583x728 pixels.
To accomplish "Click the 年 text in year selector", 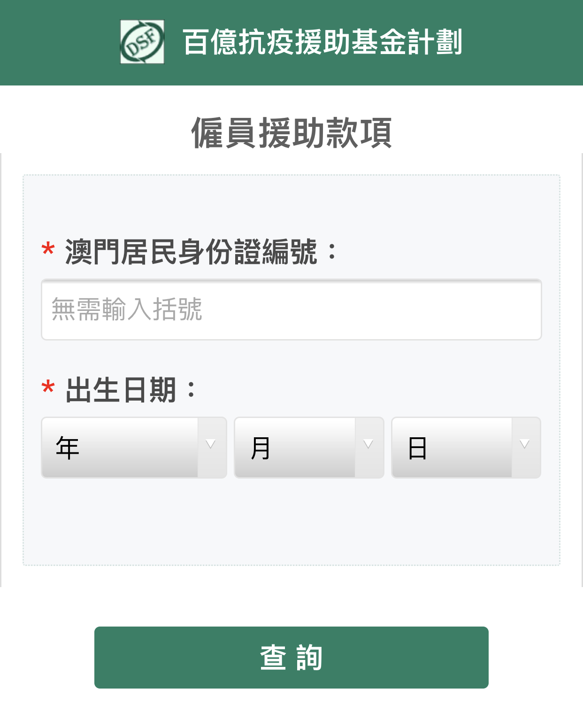I will pos(68,448).
